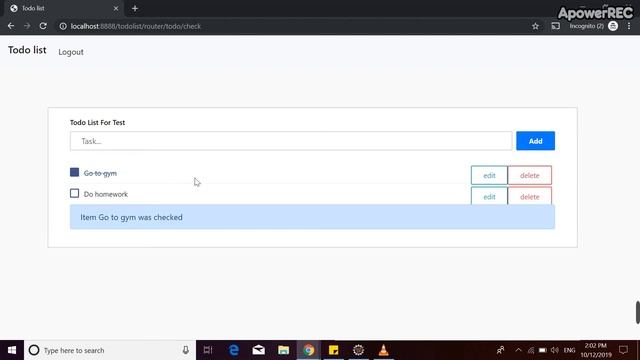Open the Windows Start menu

(12, 350)
